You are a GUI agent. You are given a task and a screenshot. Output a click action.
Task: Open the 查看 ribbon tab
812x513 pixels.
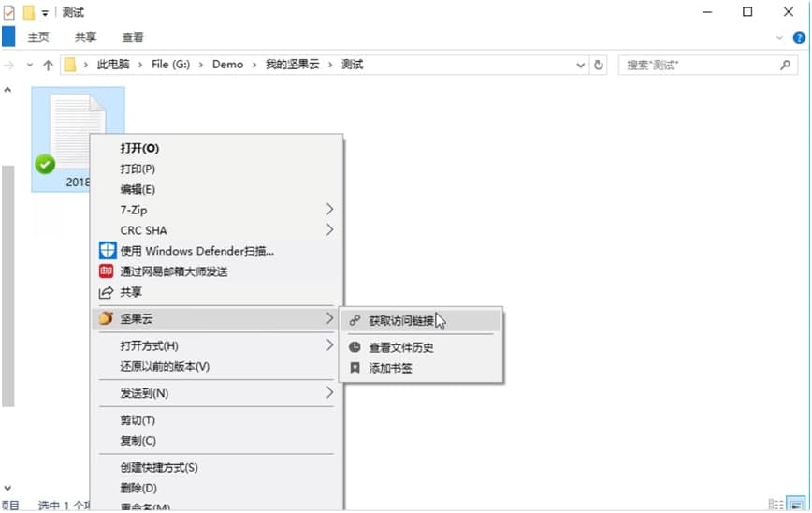pos(133,37)
